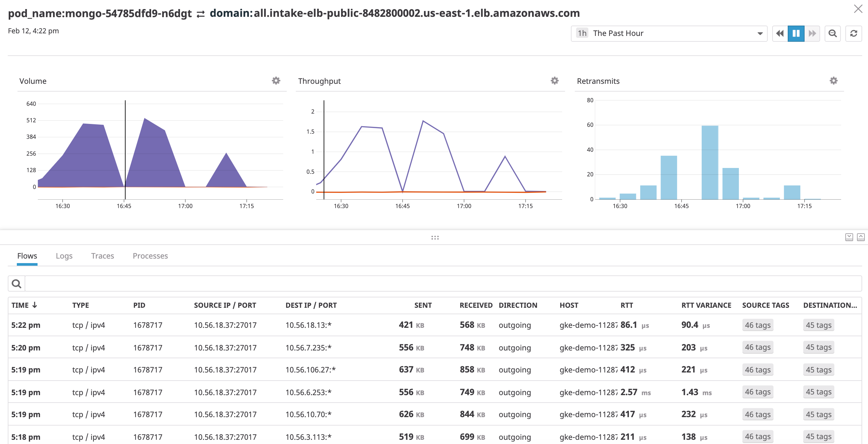Click the search magnifier in the Flows panel

click(x=16, y=283)
